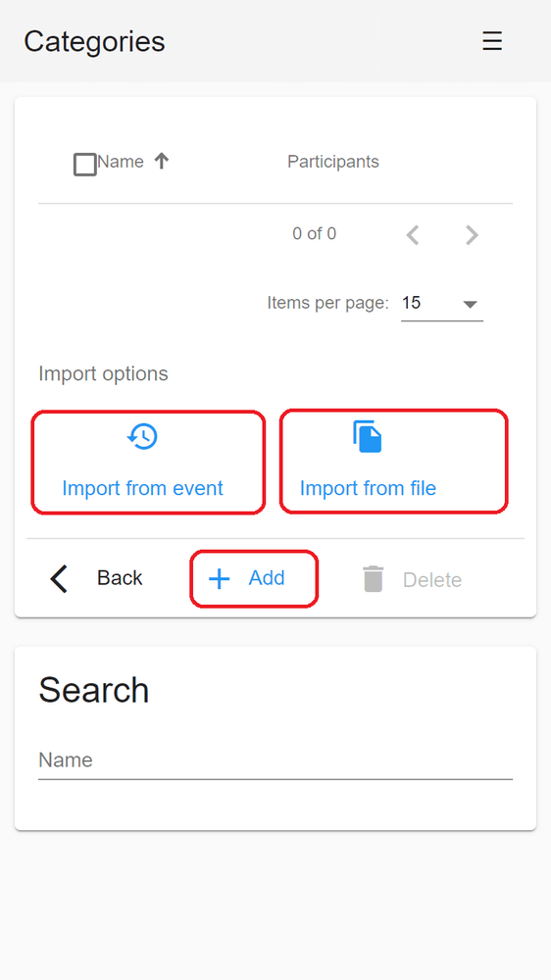This screenshot has height=980, width=551.
Task: Click the Items per page dropdown arrow
Action: click(x=470, y=305)
